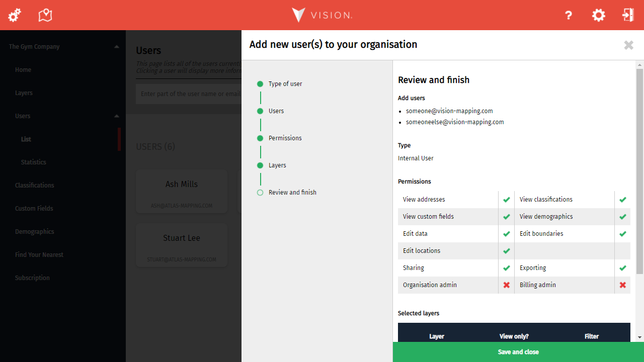Click the gears icon in top-left header

coord(15,15)
